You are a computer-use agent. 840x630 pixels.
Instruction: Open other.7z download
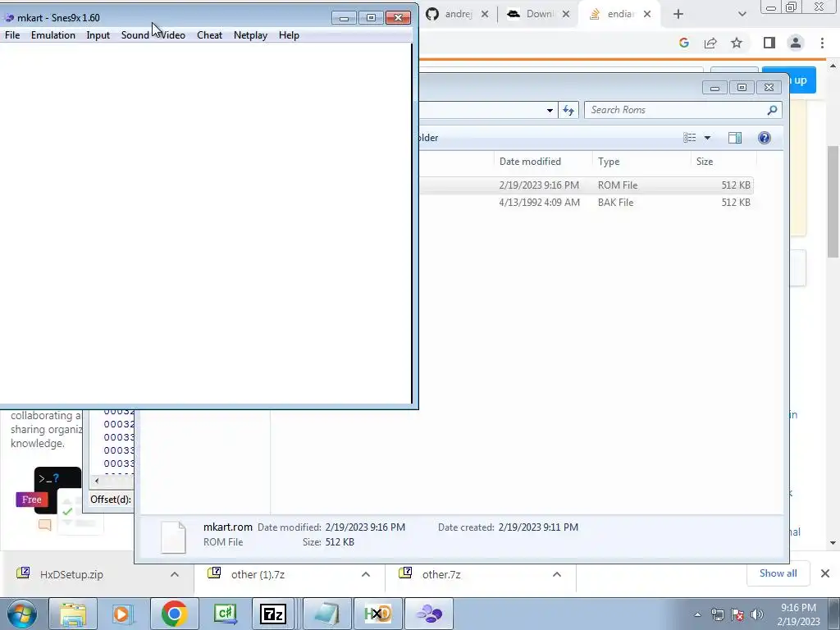point(441,574)
